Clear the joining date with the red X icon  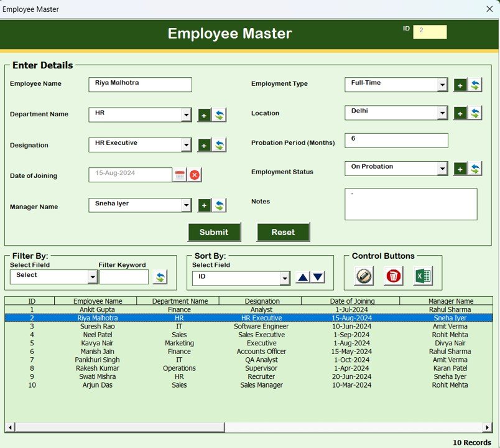tap(193, 175)
